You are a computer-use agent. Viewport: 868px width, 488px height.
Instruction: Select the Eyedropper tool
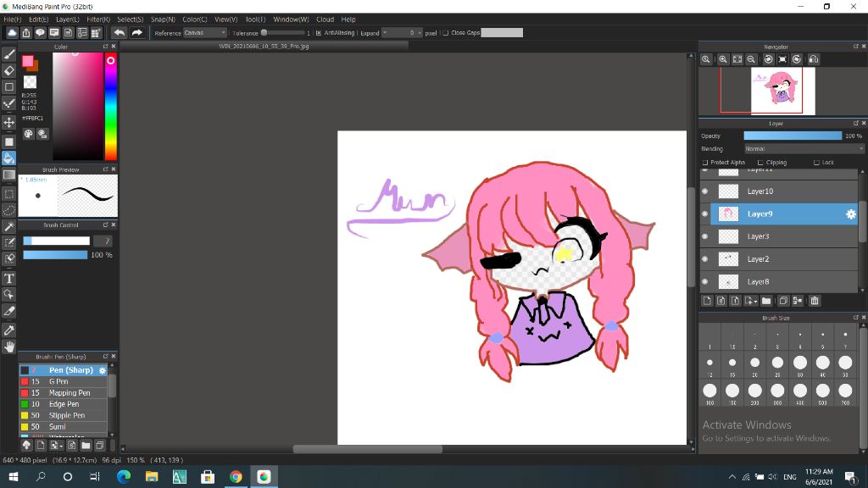[8, 330]
